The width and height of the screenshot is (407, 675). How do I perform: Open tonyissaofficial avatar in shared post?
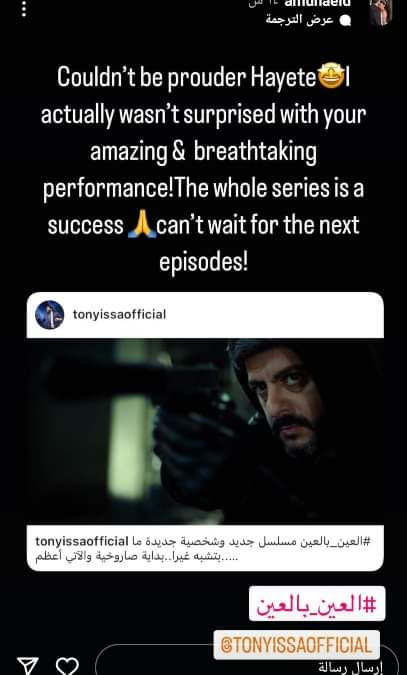50,315
